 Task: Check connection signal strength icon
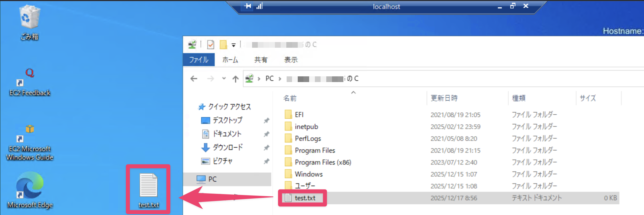click(x=259, y=6)
